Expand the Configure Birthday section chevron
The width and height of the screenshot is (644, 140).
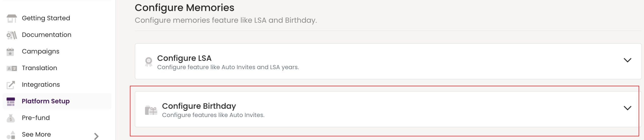click(x=627, y=108)
